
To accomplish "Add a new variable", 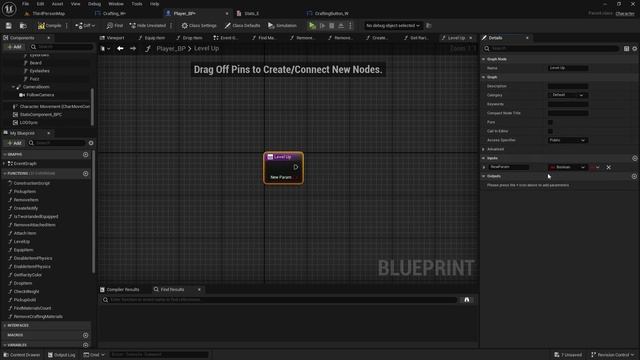I will point(85,345).
